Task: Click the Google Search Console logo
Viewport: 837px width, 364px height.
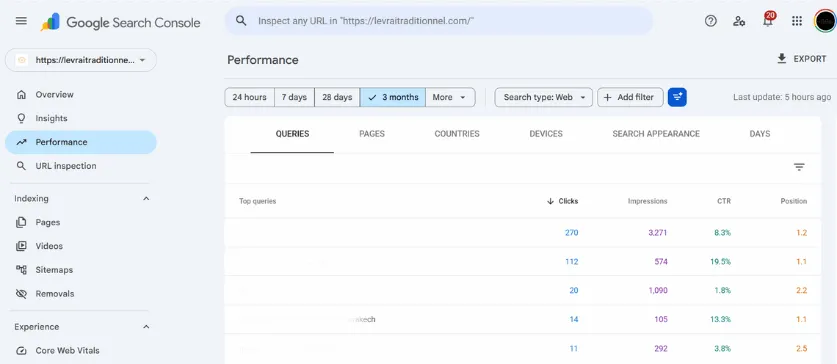Action: (x=121, y=22)
